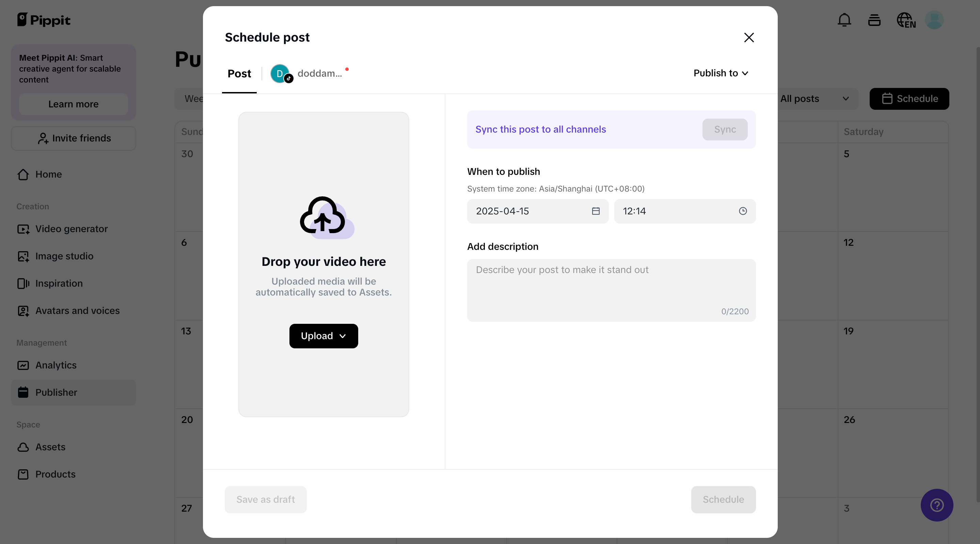
Task: Open the clock time picker icon
Action: tap(742, 211)
